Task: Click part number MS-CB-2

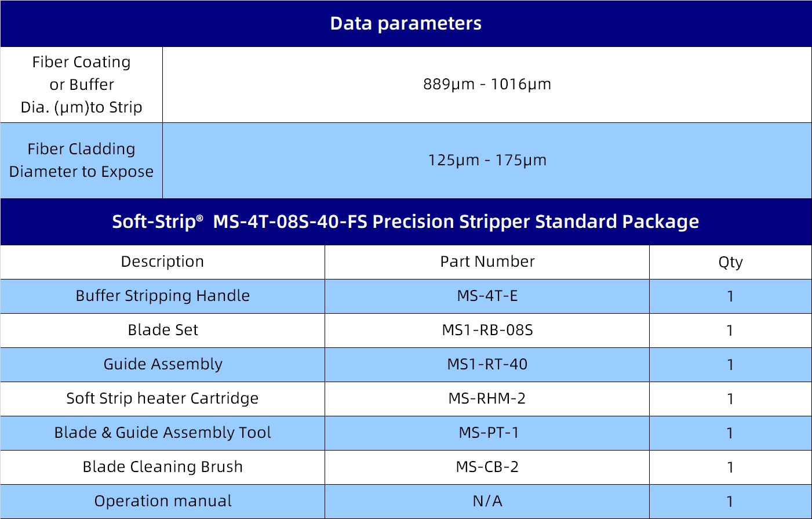Action: pyautogui.click(x=487, y=467)
